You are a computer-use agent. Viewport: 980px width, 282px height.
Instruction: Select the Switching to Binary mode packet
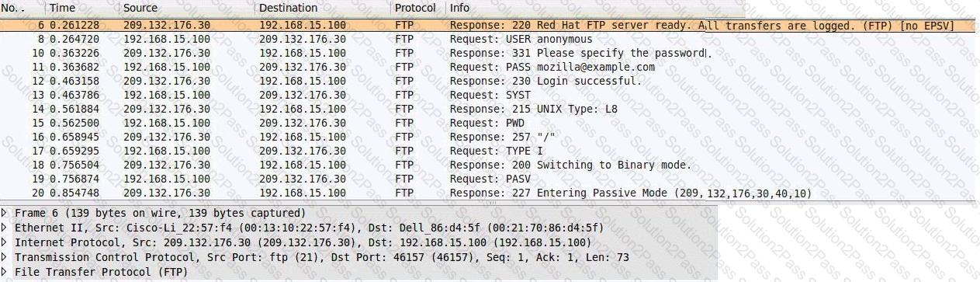pos(489,165)
